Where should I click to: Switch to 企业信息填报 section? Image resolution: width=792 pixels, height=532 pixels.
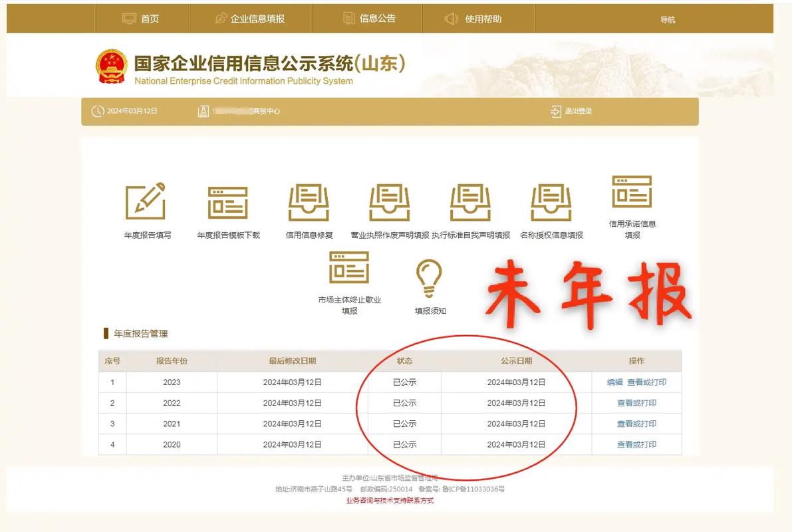tap(251, 18)
